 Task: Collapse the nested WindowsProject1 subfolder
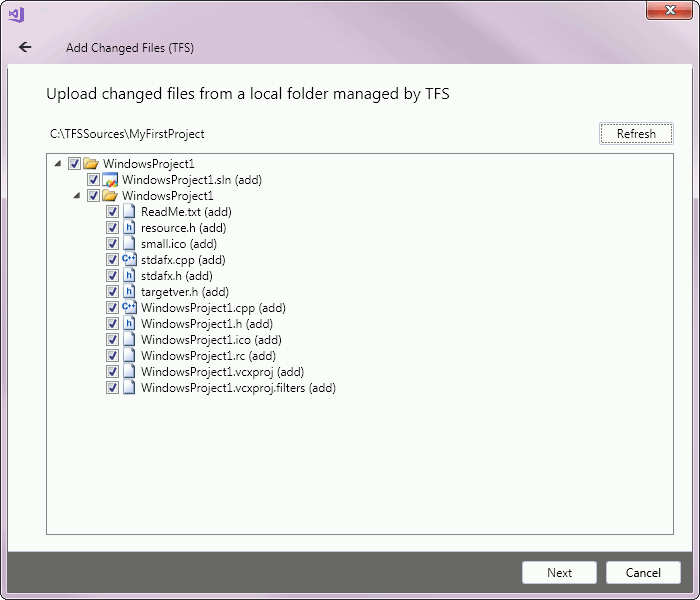coord(77,196)
